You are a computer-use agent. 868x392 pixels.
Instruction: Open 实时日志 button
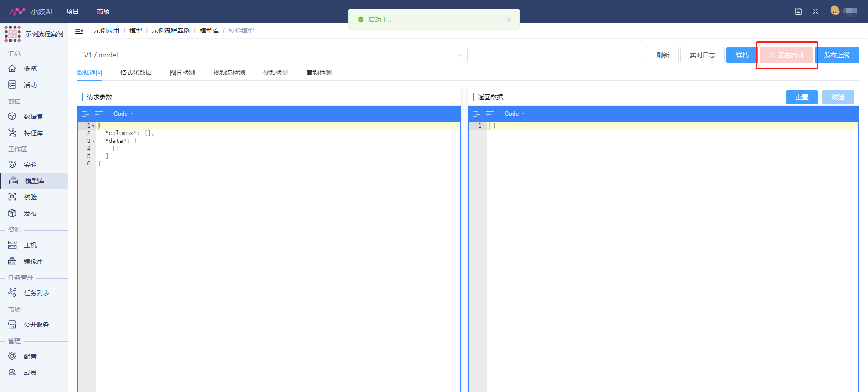pos(703,55)
